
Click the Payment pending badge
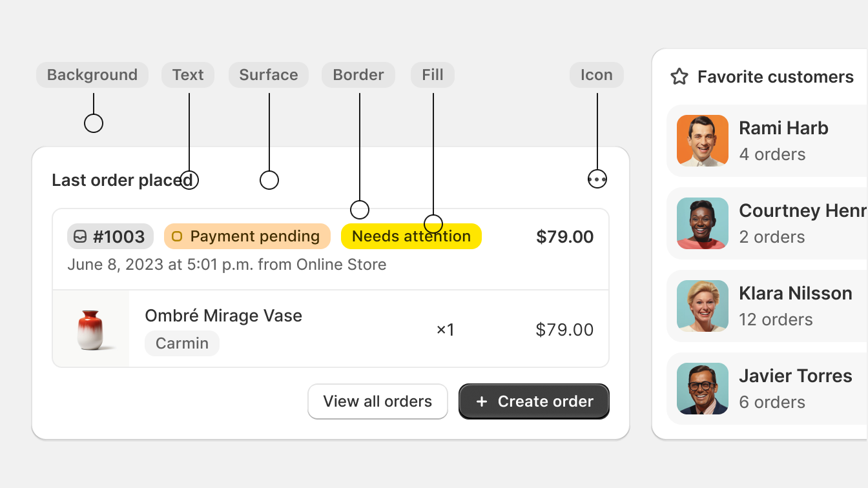247,236
